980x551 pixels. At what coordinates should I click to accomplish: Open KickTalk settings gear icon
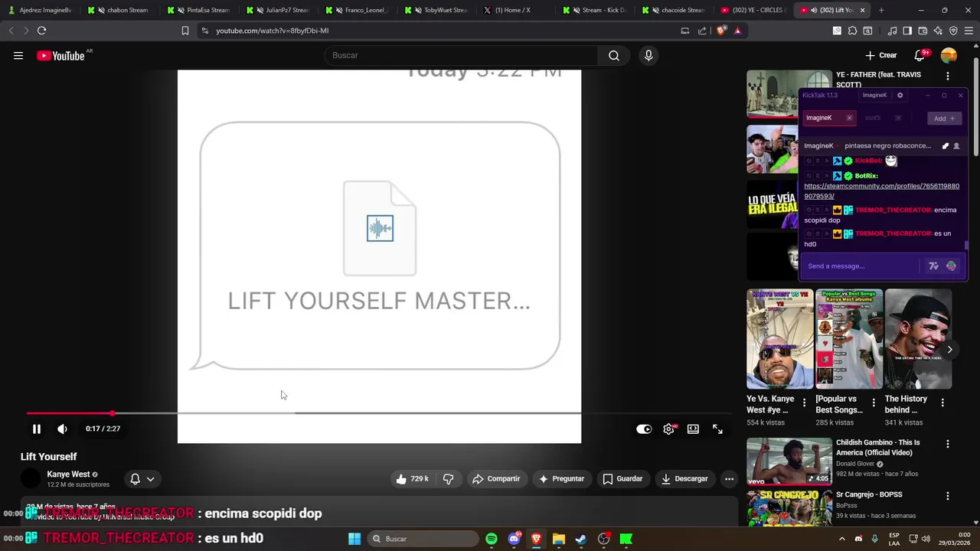(900, 96)
